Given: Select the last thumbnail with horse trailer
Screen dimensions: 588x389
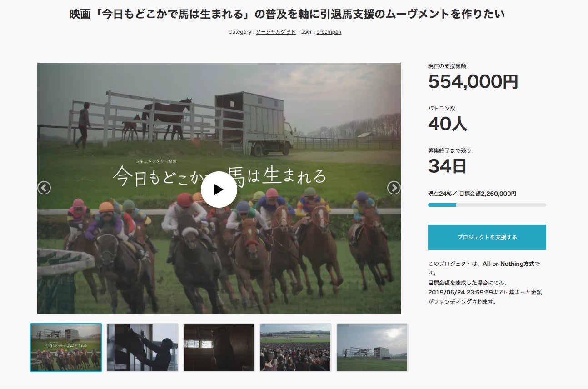Looking at the screenshot, I should pyautogui.click(x=372, y=348).
